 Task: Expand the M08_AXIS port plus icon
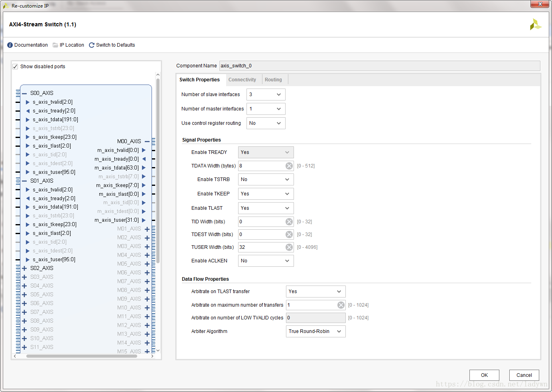[147, 290]
